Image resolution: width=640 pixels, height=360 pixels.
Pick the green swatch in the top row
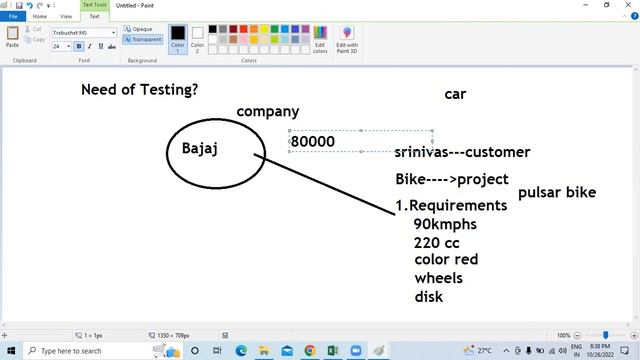coord(274,29)
